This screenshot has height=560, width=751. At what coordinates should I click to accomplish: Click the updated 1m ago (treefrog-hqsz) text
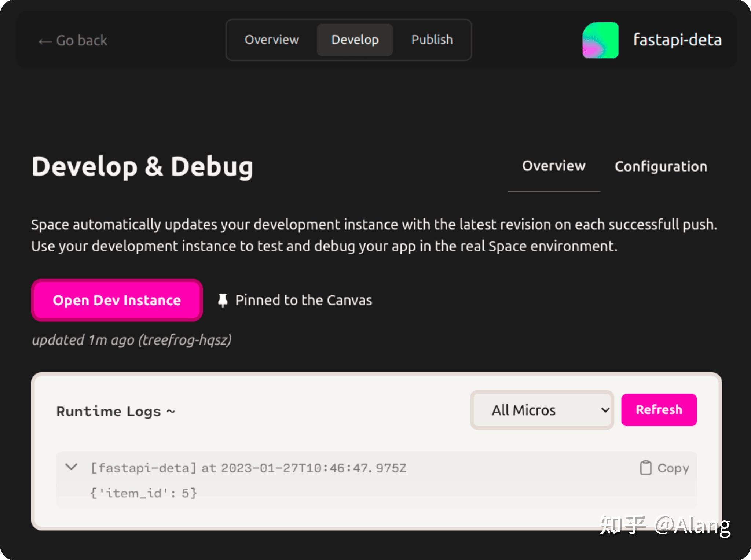(132, 340)
